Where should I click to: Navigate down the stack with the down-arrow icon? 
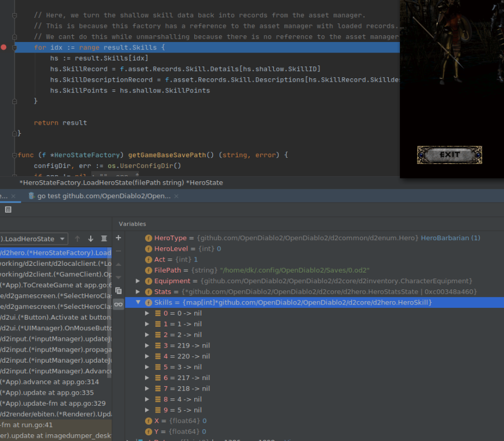point(90,238)
